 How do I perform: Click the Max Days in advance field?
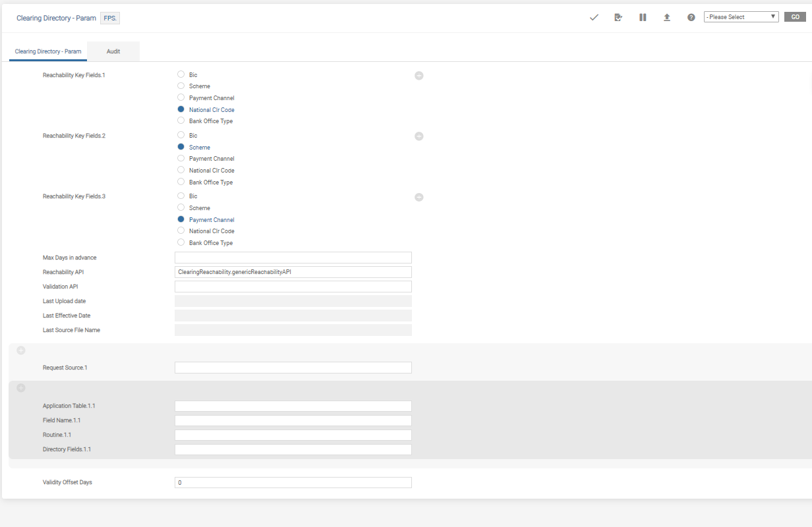[293, 258]
